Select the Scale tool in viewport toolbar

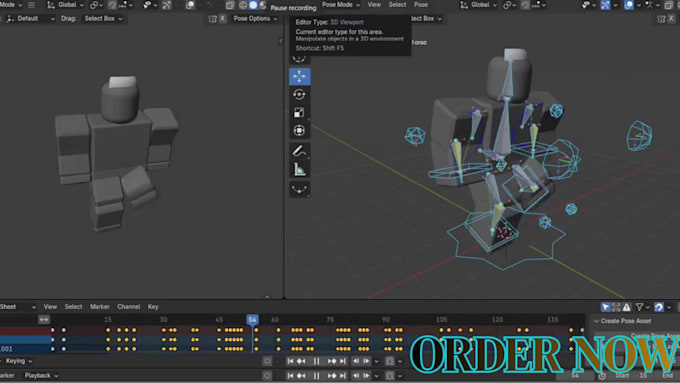tap(299, 113)
